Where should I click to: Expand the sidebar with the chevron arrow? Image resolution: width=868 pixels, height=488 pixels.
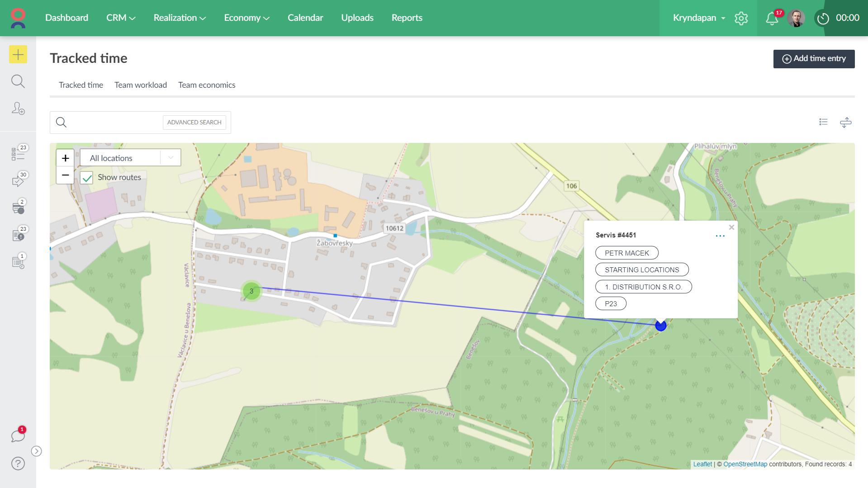point(36,451)
